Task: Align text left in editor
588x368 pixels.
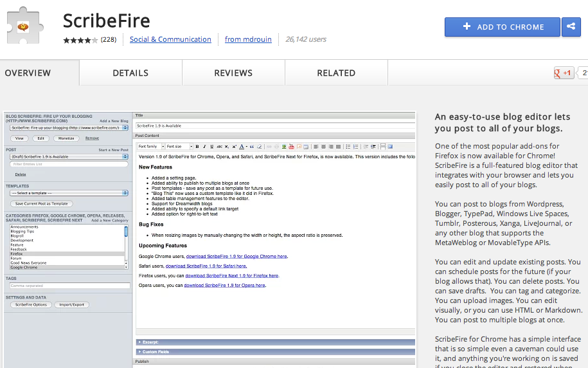Action: [316, 147]
